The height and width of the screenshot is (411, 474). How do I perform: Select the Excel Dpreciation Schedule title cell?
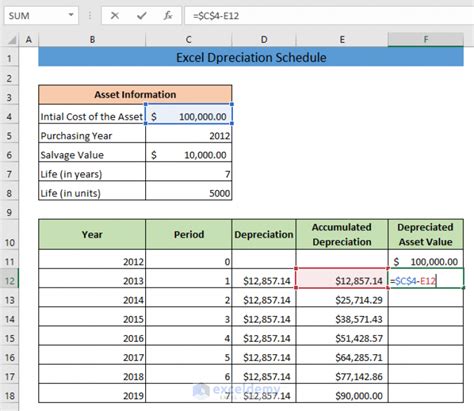click(x=251, y=57)
